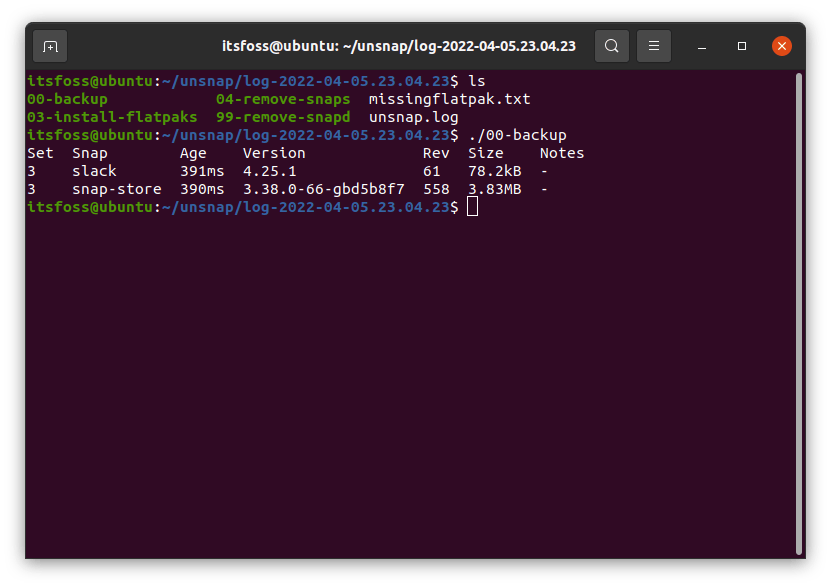Click the window title in the header bar

pos(398,46)
